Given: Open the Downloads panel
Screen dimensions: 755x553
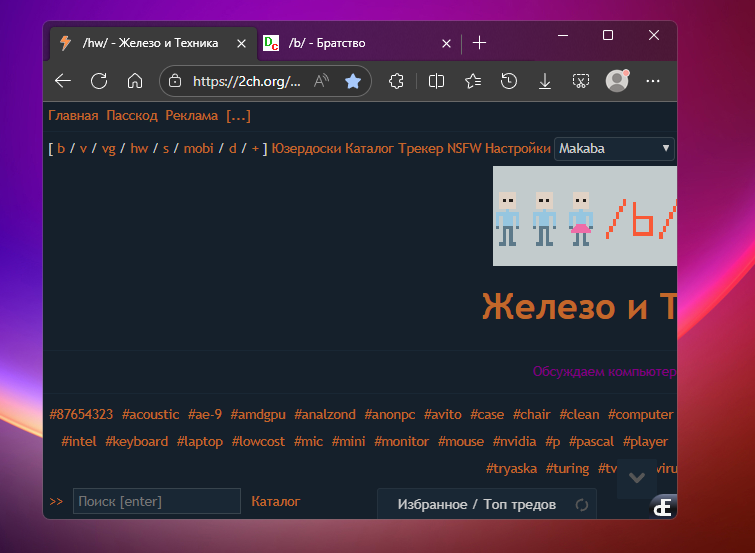Looking at the screenshot, I should click(545, 81).
